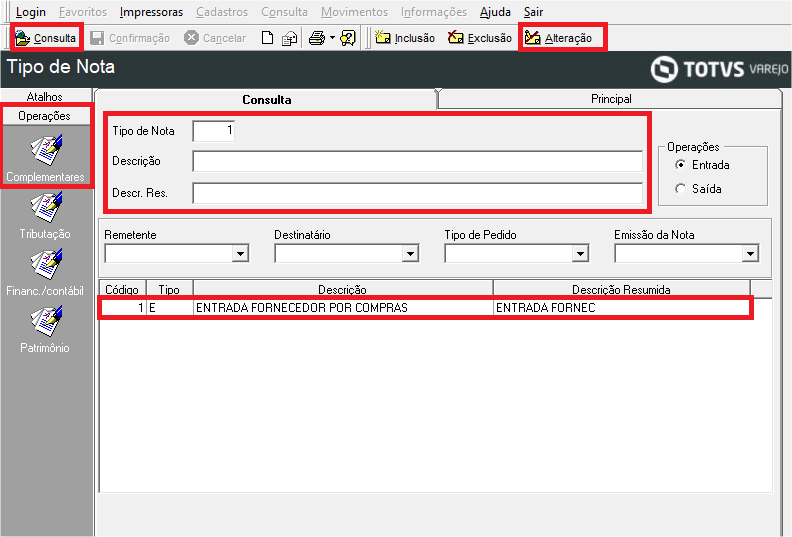Click the document export icon beside new page

click(289, 38)
